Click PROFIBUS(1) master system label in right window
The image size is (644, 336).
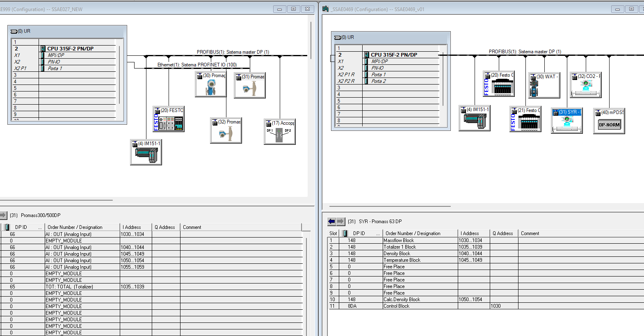coord(525,52)
